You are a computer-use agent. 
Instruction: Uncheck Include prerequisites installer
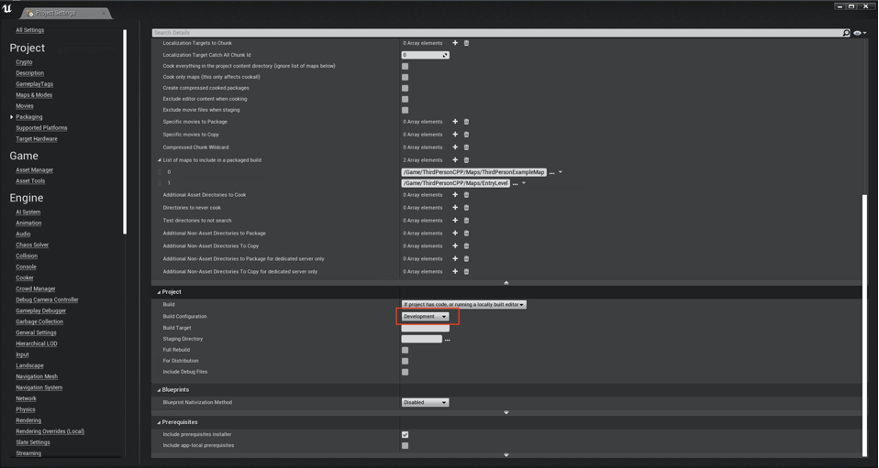coord(405,434)
